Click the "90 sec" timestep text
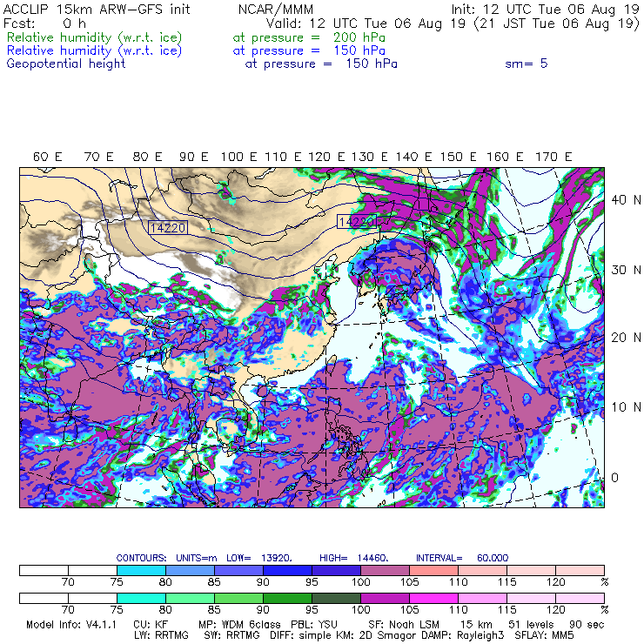 587,625
